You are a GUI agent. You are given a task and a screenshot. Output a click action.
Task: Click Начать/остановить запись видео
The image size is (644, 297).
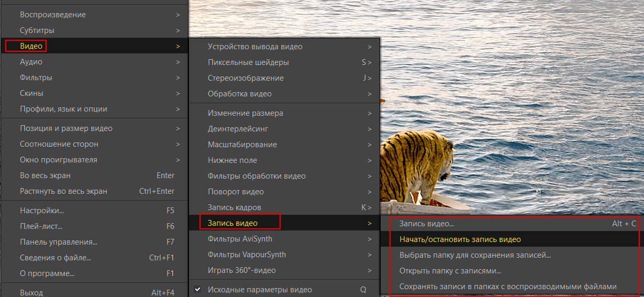point(460,239)
